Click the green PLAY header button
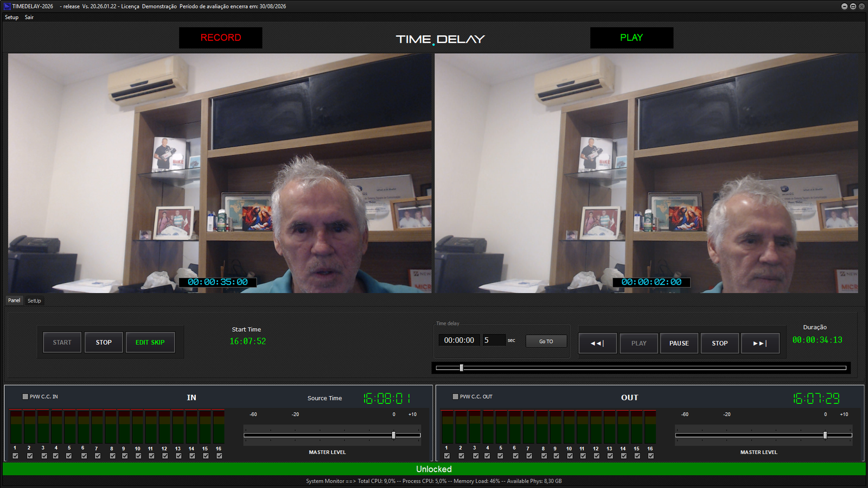This screenshot has width=868, height=488. (631, 38)
